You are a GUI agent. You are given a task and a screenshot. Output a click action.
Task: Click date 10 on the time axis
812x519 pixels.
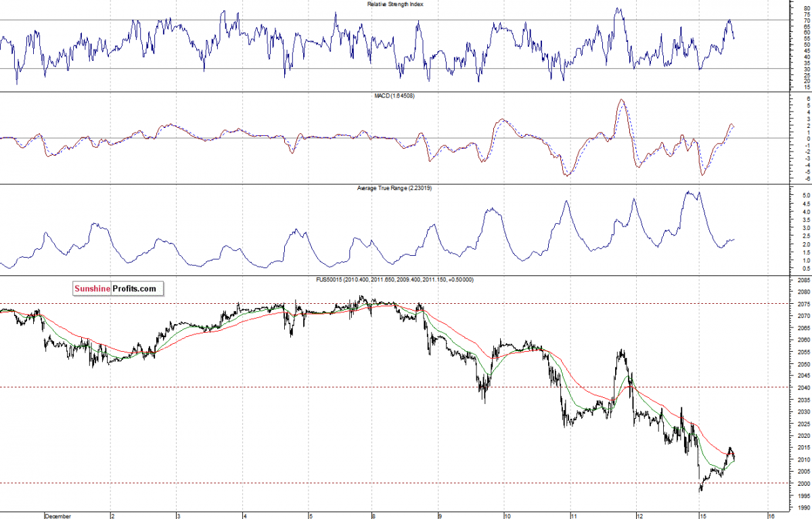(x=505, y=516)
